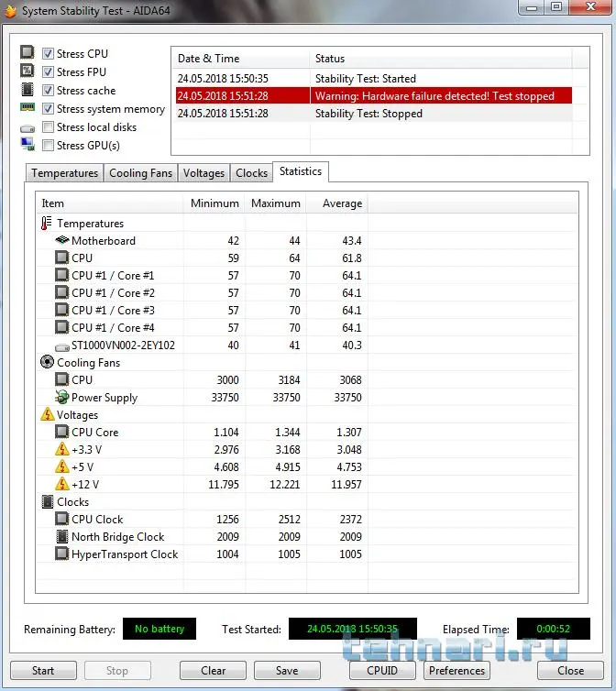Click the lightning icon of +12 V row
The height and width of the screenshot is (691, 616).
coord(62,484)
